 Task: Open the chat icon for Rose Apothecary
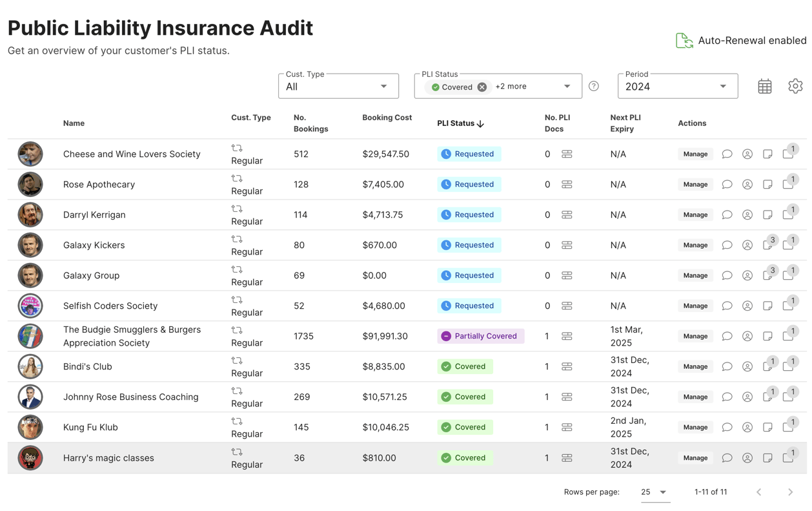coord(727,184)
